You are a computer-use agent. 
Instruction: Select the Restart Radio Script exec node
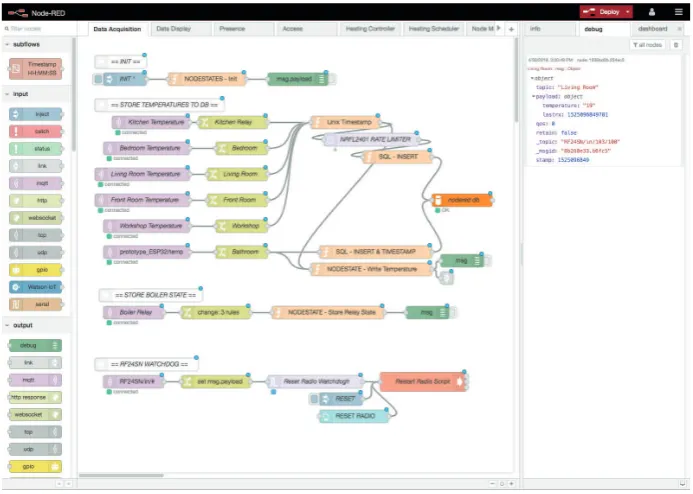tap(423, 382)
